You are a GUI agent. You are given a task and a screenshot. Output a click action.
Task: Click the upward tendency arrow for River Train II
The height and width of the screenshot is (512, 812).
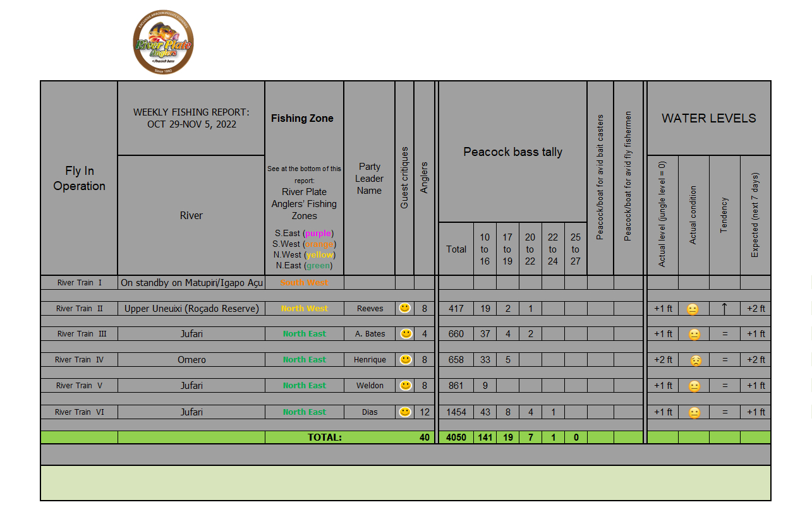(x=724, y=308)
